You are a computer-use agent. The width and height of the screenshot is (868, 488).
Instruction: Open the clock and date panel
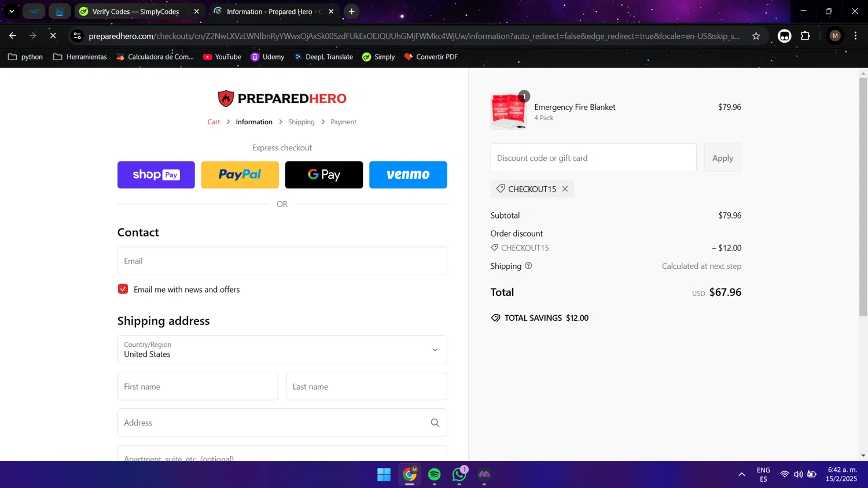coord(842,475)
